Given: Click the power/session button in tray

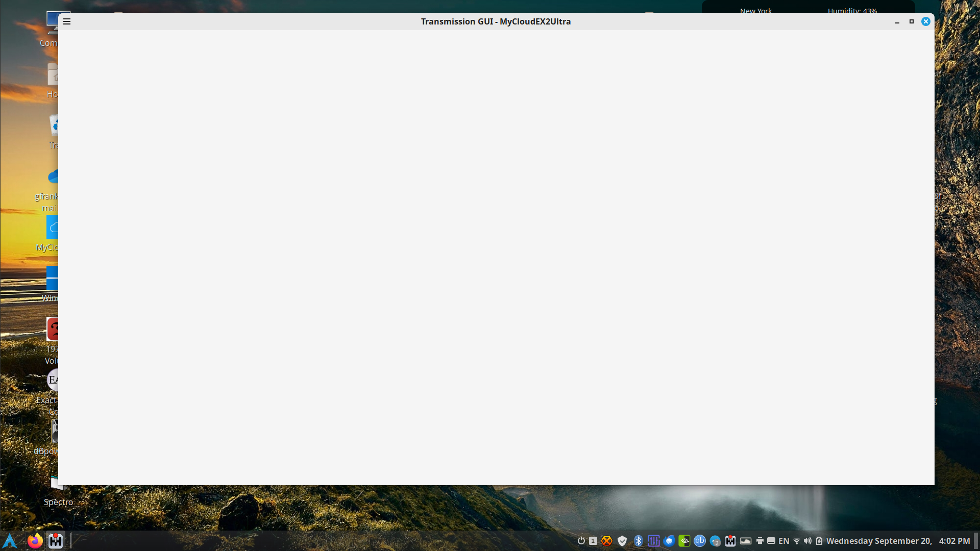Looking at the screenshot, I should (581, 541).
